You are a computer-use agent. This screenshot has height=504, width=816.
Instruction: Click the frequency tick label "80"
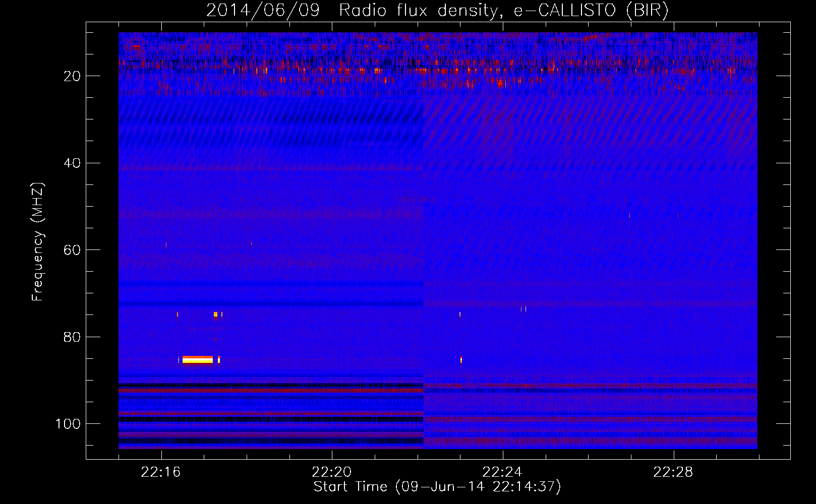tap(73, 337)
